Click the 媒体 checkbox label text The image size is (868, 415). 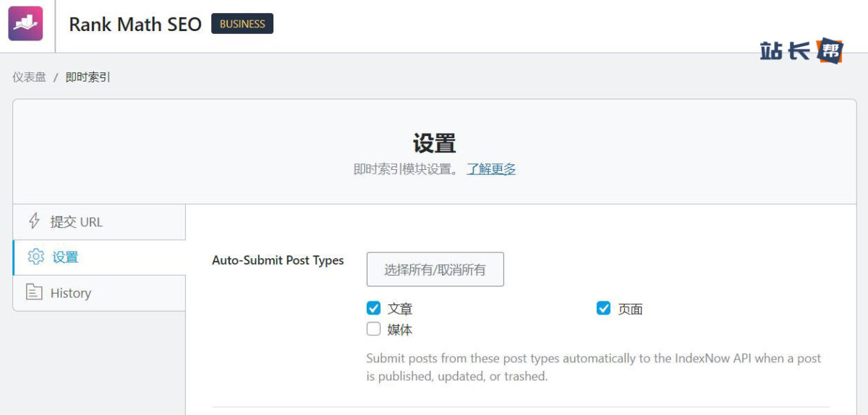(x=400, y=330)
